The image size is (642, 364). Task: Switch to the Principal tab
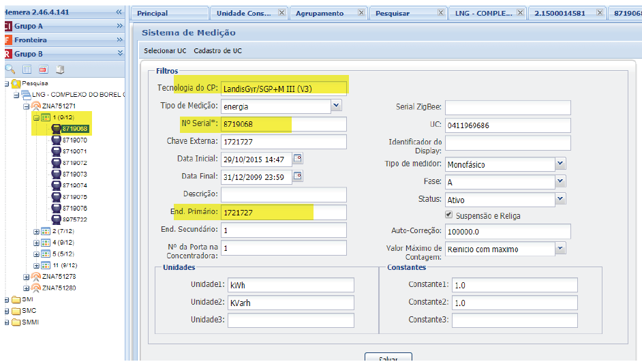[x=153, y=13]
